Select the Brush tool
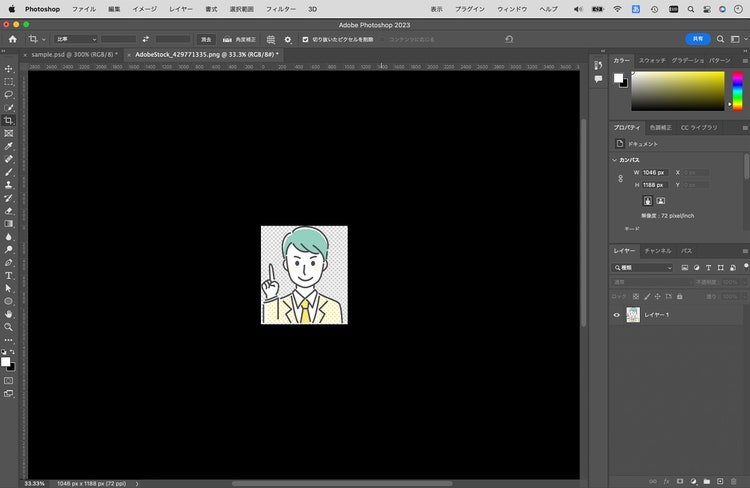750x488 pixels. point(9,172)
